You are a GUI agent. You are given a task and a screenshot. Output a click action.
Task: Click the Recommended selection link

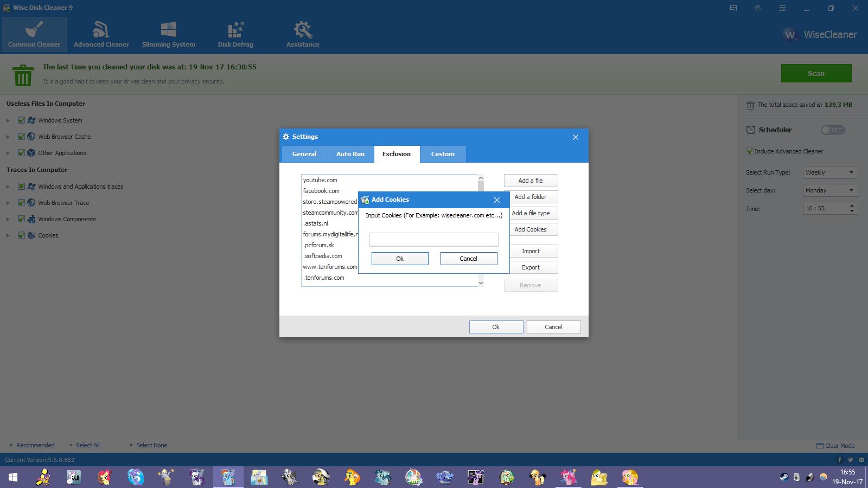(x=35, y=445)
